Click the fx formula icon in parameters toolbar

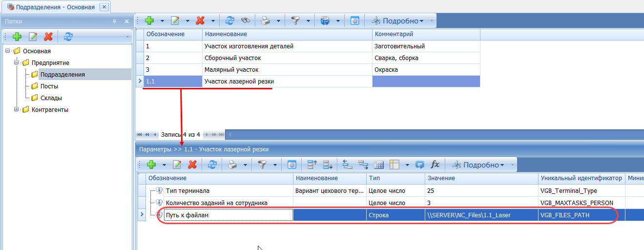pyautogui.click(x=435, y=165)
